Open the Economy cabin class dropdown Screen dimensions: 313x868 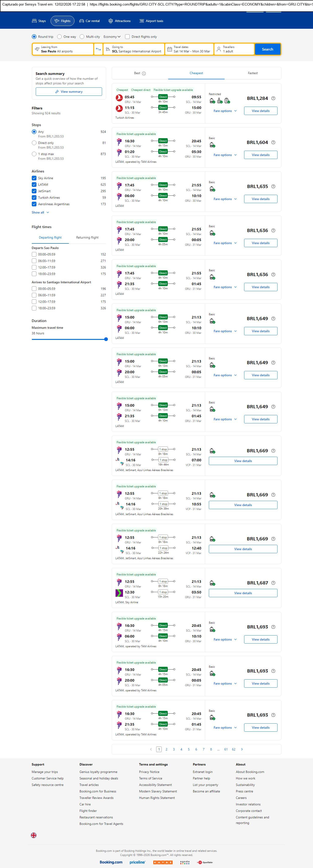(x=112, y=37)
